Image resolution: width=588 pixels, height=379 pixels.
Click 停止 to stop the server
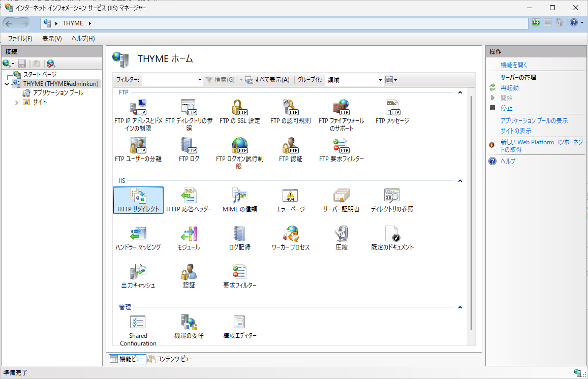507,108
